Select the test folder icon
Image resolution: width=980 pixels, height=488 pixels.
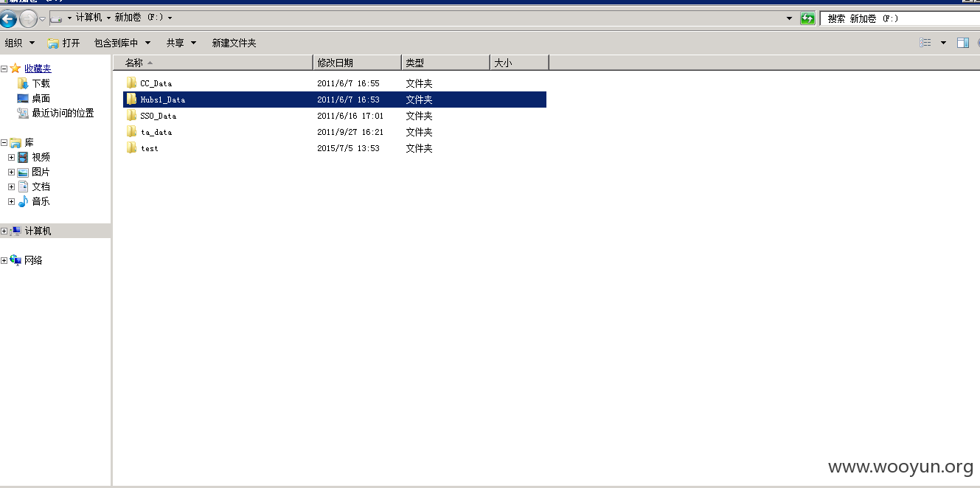click(131, 147)
